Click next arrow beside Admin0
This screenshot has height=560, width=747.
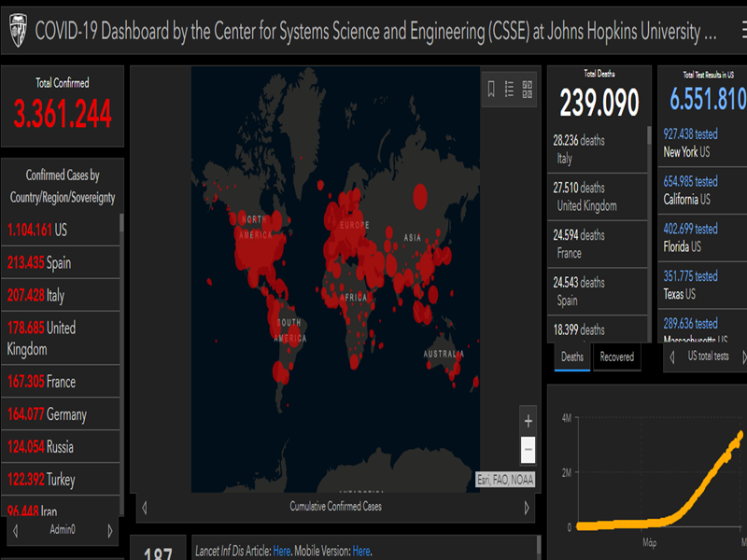[x=110, y=530]
